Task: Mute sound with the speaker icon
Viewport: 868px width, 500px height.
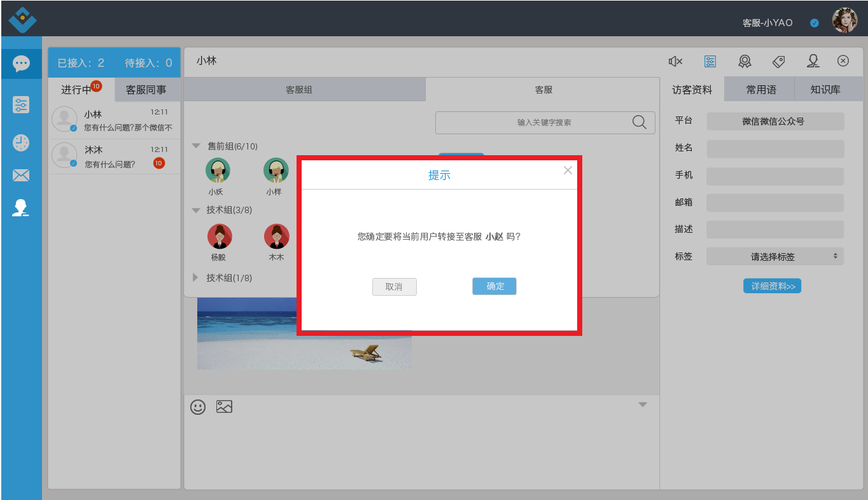Action: point(675,61)
